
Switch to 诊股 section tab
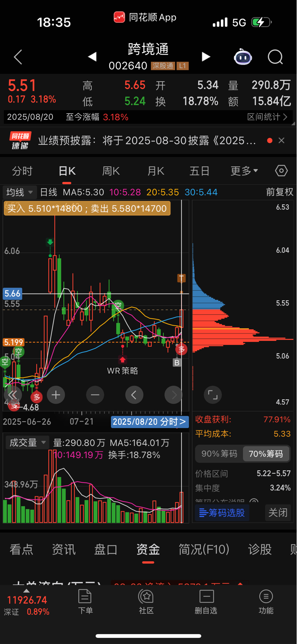tap(260, 549)
